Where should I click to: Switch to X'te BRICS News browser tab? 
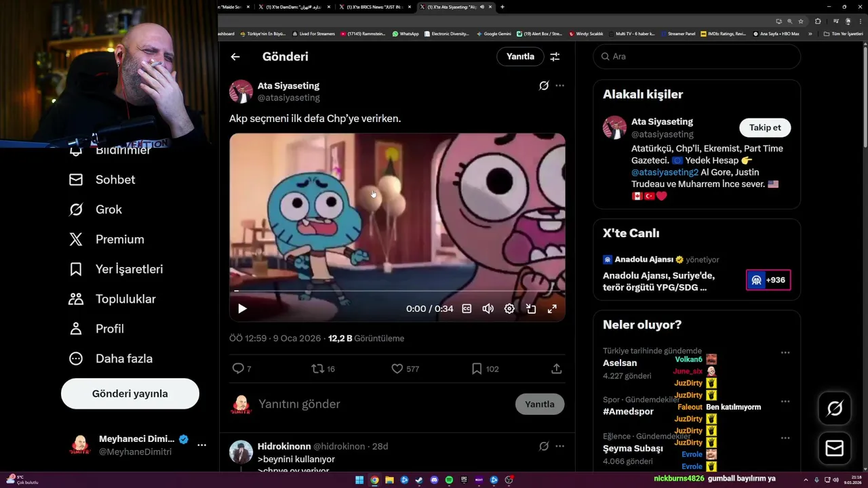tap(375, 7)
